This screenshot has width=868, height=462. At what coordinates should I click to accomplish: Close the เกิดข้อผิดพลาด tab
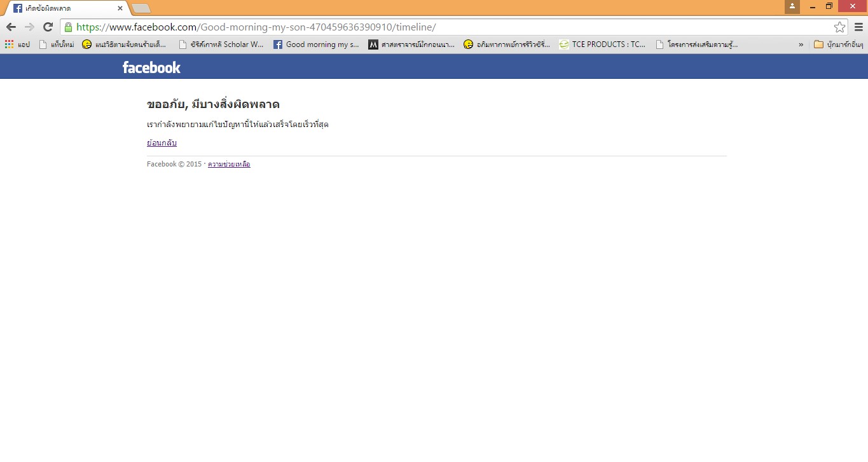coord(120,8)
